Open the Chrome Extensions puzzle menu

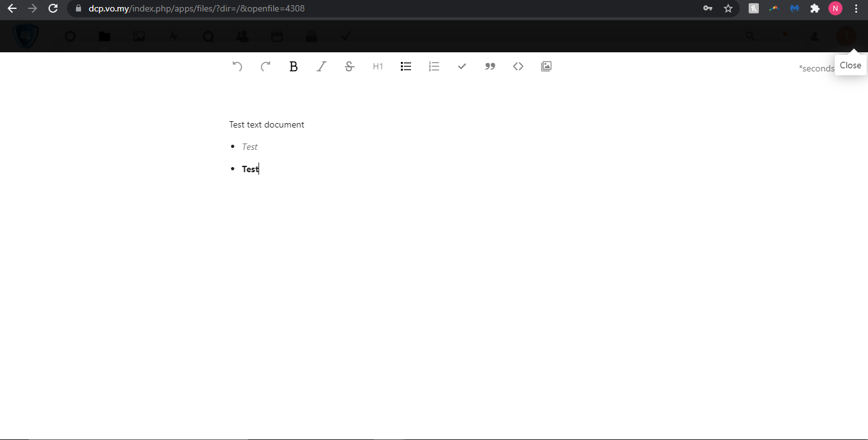coord(814,8)
